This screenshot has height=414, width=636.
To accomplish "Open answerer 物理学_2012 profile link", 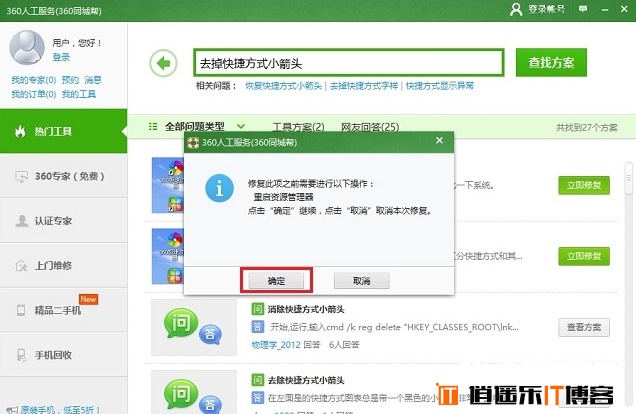I will point(276,345).
